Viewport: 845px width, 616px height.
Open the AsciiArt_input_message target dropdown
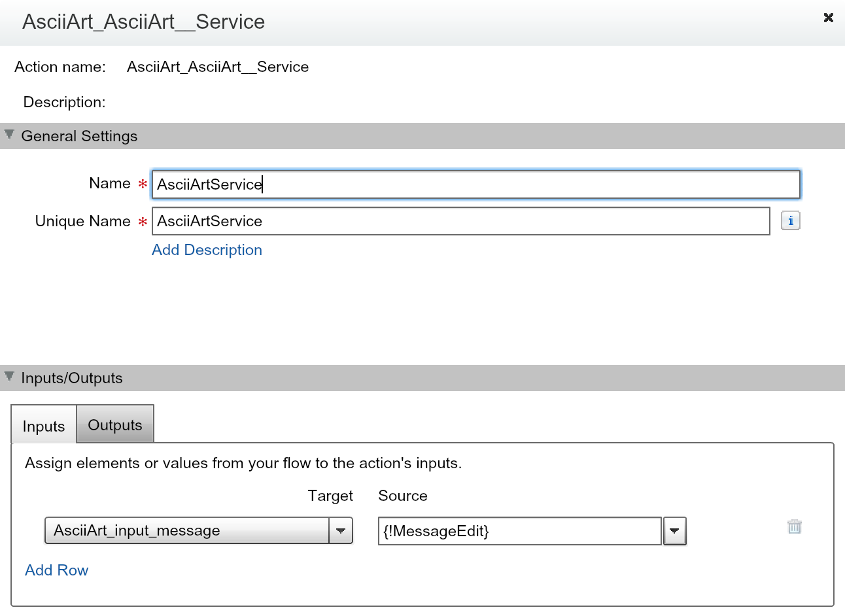coord(187,530)
